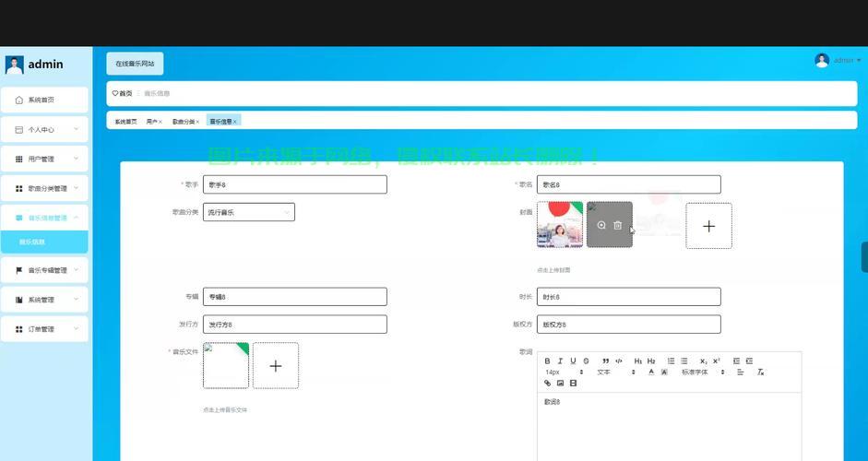Insert a hyperlink in the lyrics editor
The height and width of the screenshot is (461, 868).
click(548, 383)
